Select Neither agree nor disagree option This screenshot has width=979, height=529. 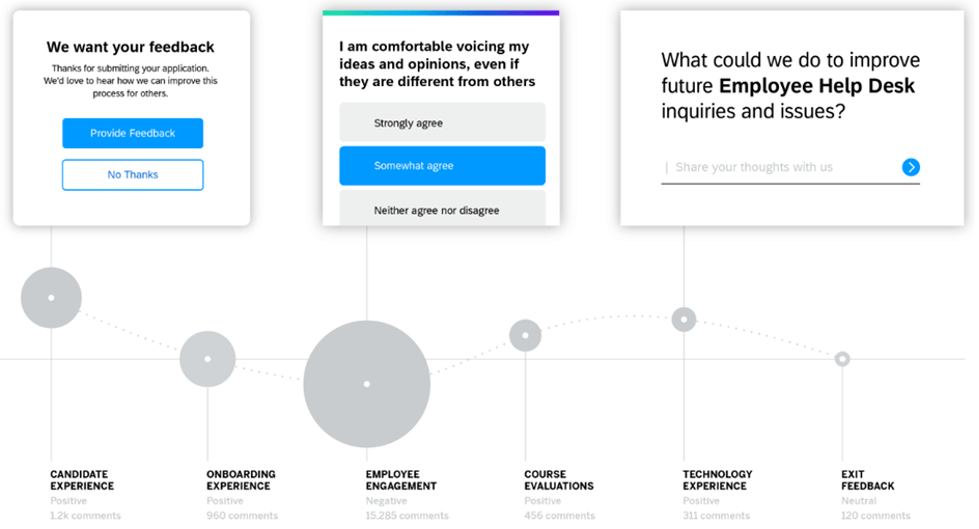(x=442, y=208)
